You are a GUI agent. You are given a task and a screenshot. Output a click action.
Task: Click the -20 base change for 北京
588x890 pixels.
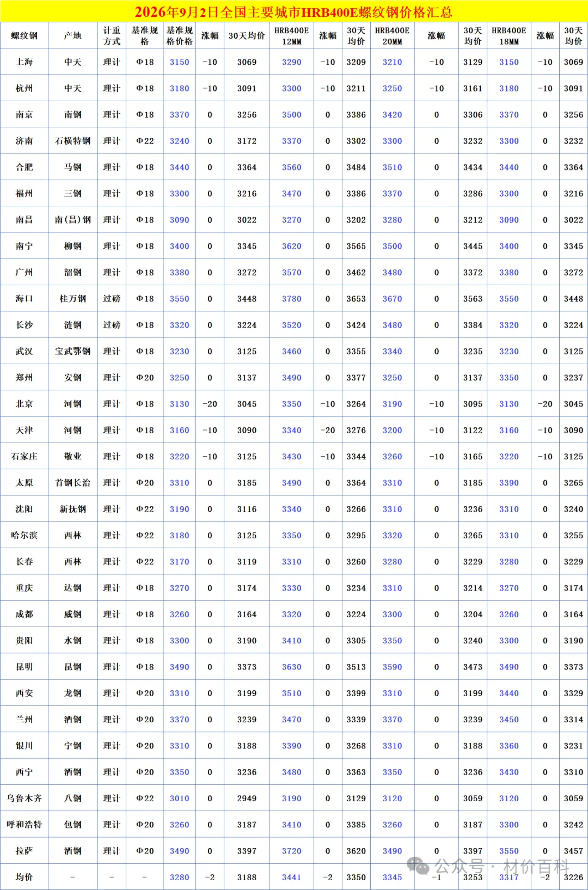pyautogui.click(x=210, y=404)
